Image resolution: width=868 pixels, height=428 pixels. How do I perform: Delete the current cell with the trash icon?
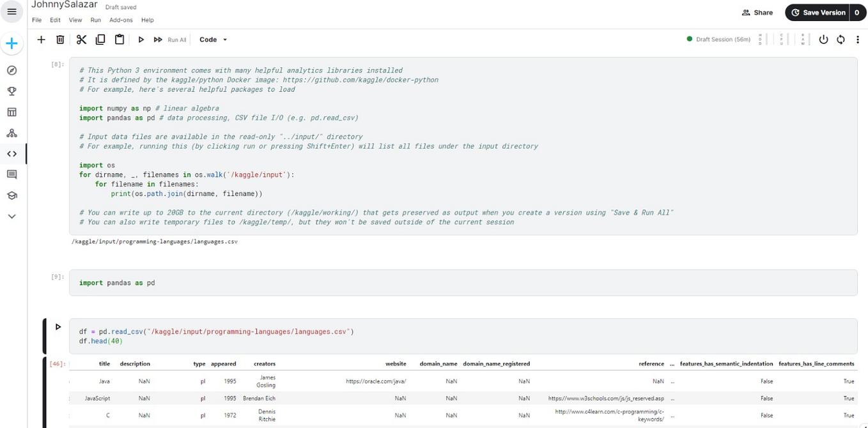coord(59,39)
